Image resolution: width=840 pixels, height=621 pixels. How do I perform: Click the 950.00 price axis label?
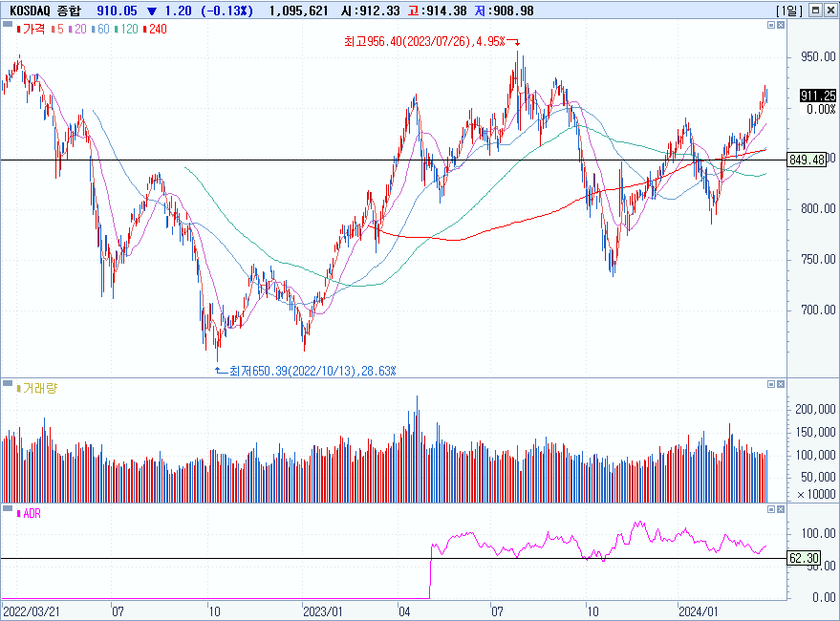pyautogui.click(x=818, y=56)
